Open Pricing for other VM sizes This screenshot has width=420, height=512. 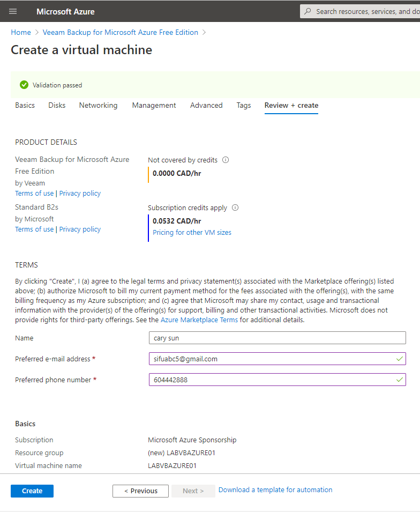[192, 233]
